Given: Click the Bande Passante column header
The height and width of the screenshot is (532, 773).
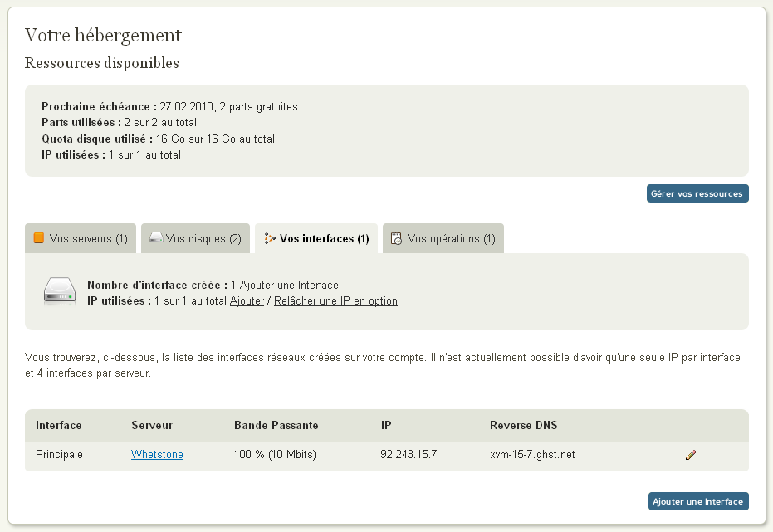Looking at the screenshot, I should pos(276,425).
